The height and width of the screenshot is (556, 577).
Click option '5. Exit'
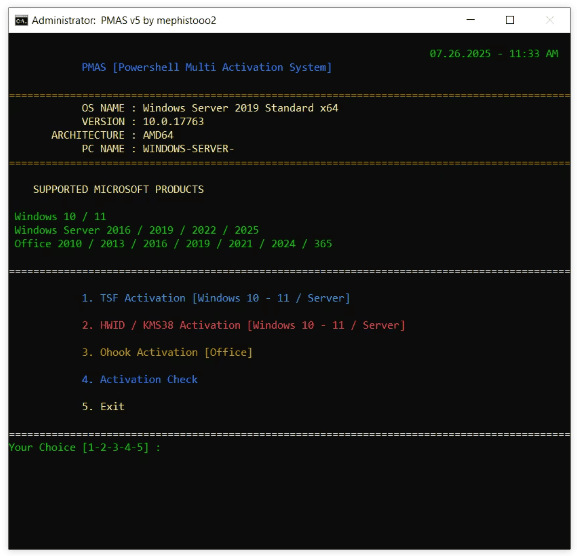point(103,407)
